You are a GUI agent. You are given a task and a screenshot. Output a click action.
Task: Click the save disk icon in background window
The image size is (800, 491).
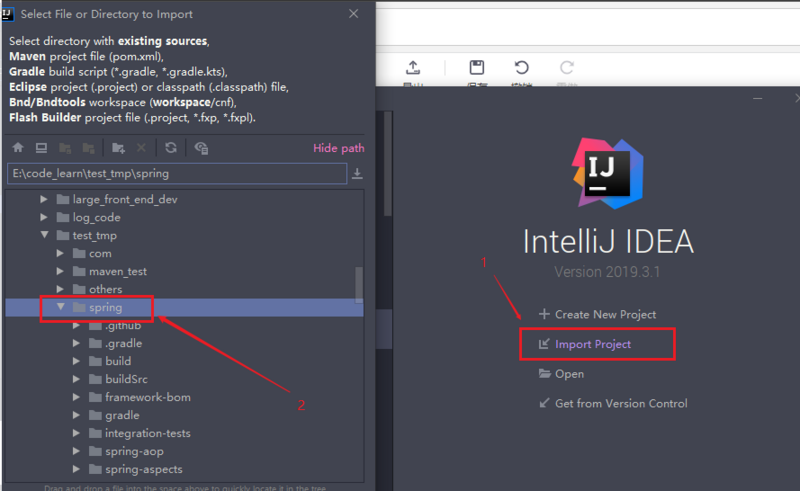tap(477, 67)
